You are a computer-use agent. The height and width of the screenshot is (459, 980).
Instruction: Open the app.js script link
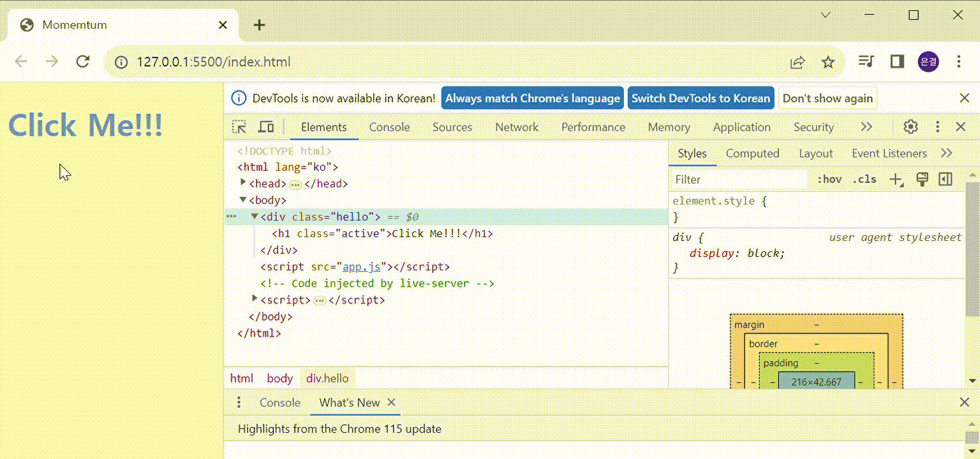click(362, 266)
